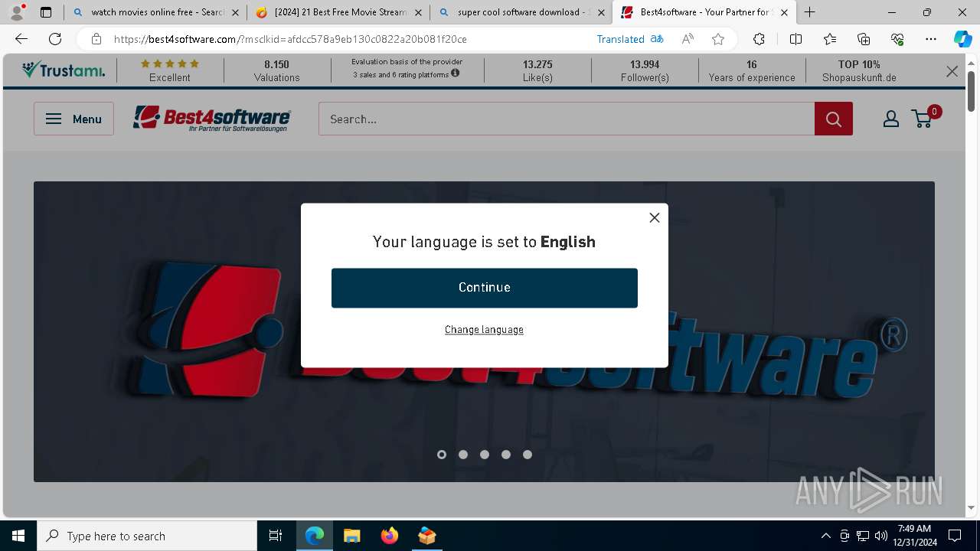Add page to favorites star icon
This screenshot has height=551, width=980.
tap(718, 39)
